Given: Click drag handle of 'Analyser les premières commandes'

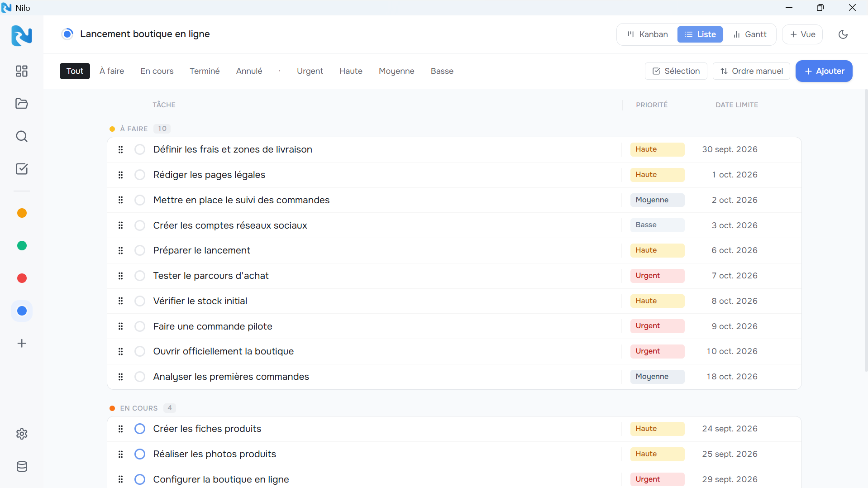Looking at the screenshot, I should coord(120,377).
